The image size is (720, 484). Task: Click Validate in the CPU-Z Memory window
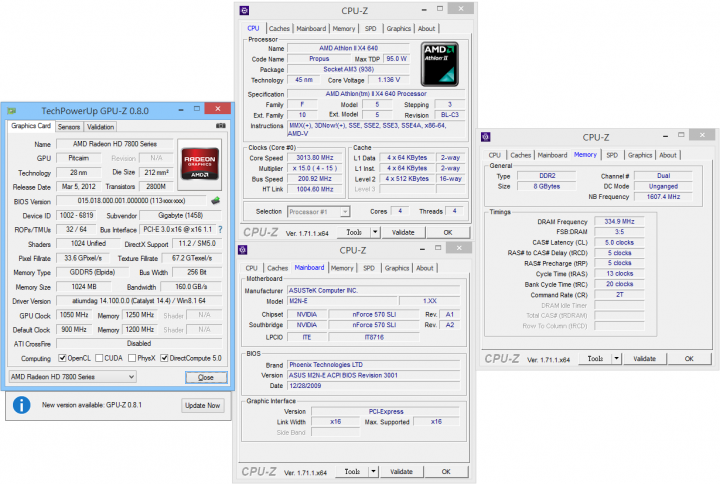pyautogui.click(x=644, y=359)
